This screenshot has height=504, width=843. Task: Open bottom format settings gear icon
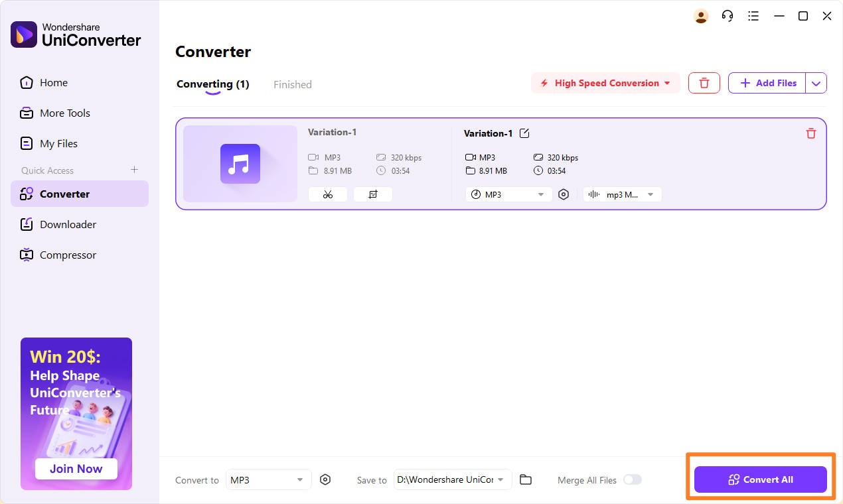pyautogui.click(x=325, y=479)
